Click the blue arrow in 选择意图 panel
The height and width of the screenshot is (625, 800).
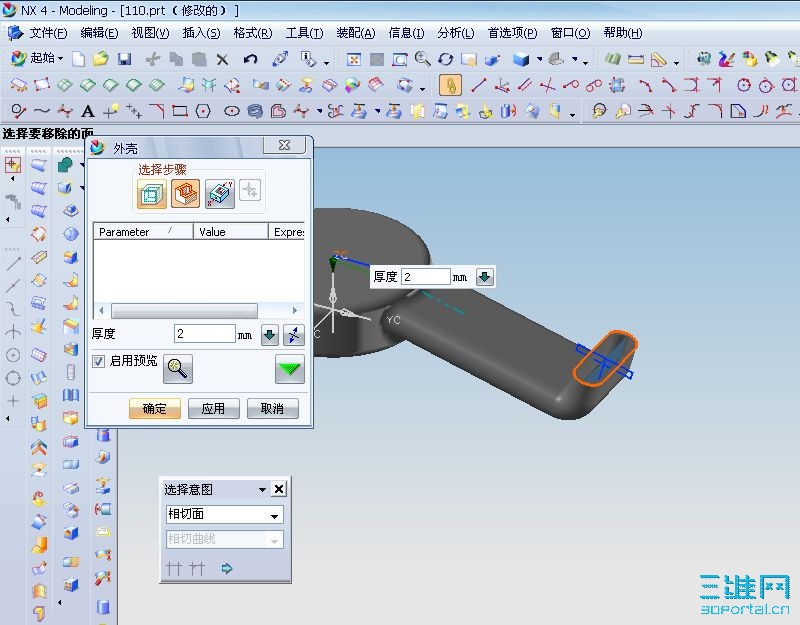[227, 568]
